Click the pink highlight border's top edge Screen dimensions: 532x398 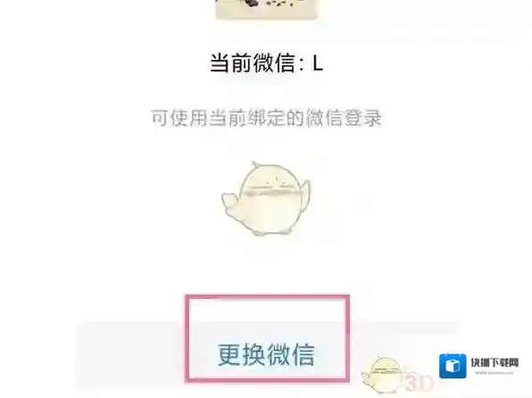(268, 298)
